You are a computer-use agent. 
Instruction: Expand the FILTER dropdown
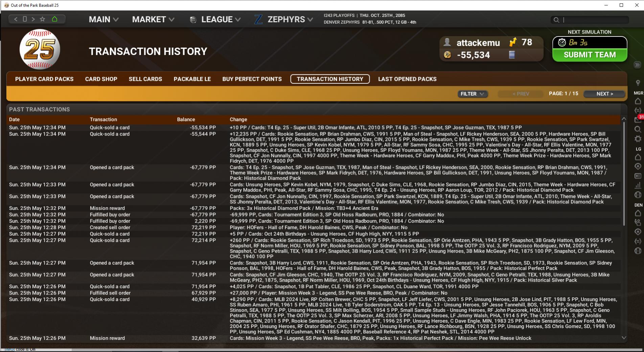coord(472,94)
